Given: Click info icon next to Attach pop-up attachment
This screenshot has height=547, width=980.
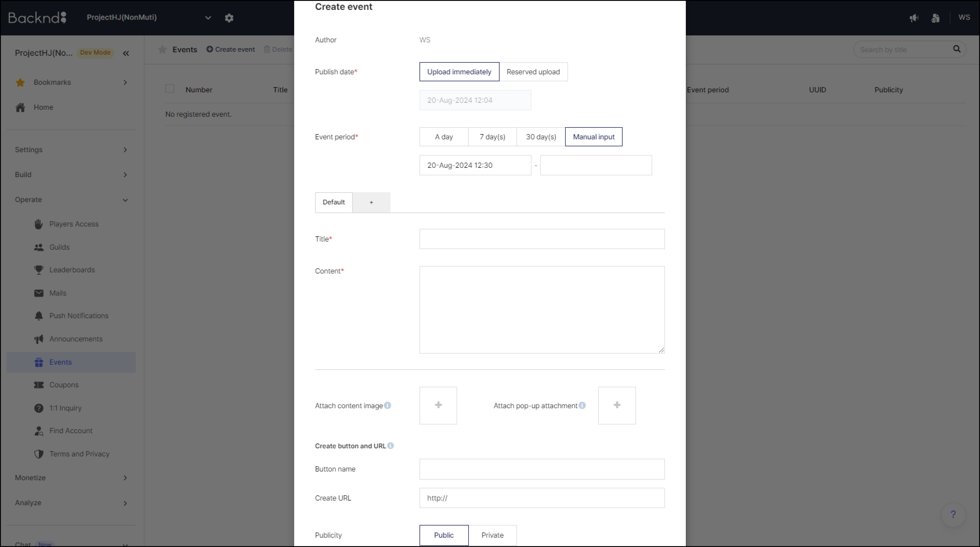Looking at the screenshot, I should click(582, 405).
